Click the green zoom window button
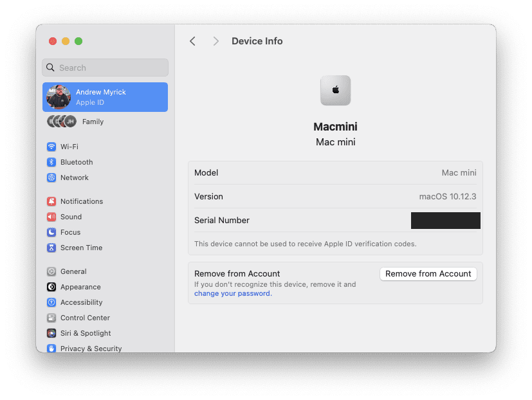The image size is (532, 400). [x=78, y=41]
